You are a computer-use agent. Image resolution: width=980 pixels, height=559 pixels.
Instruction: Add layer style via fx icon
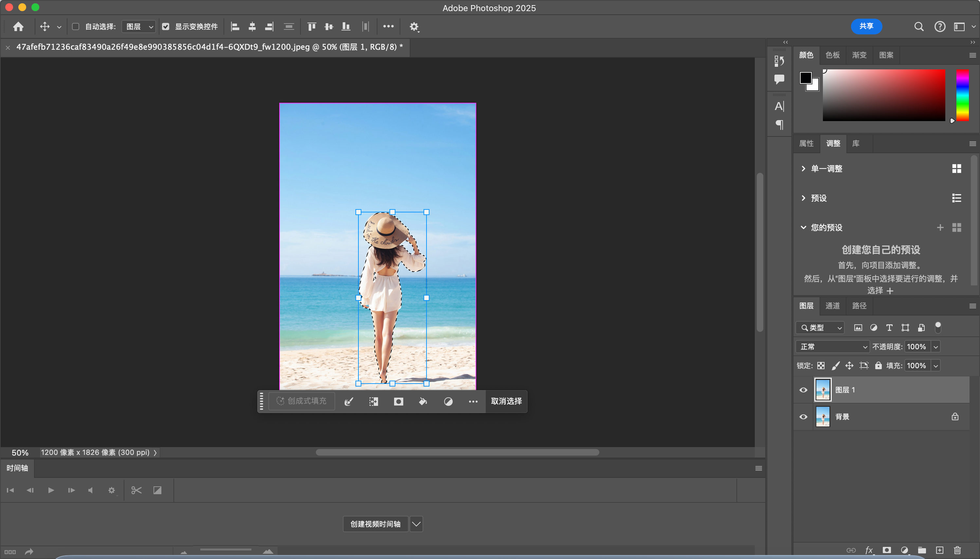(x=869, y=550)
